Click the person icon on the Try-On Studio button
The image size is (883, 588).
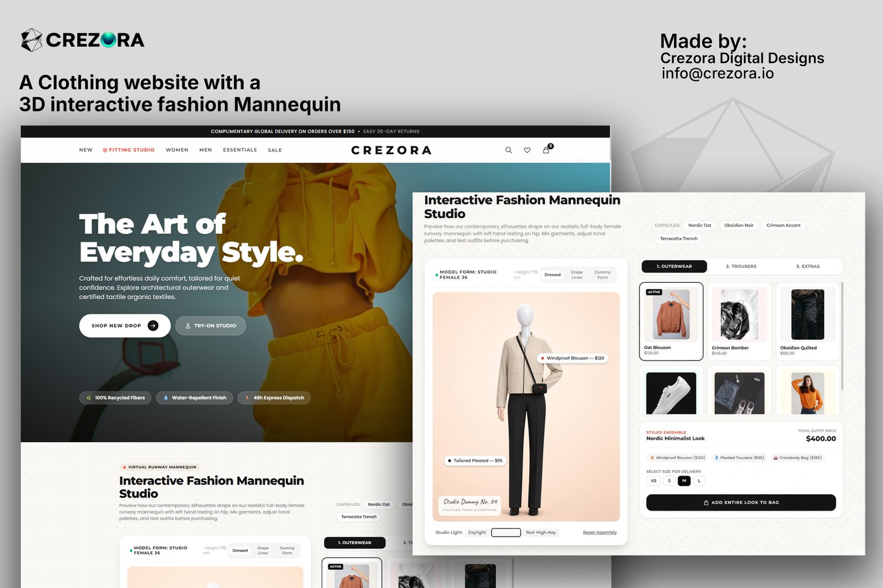188,326
